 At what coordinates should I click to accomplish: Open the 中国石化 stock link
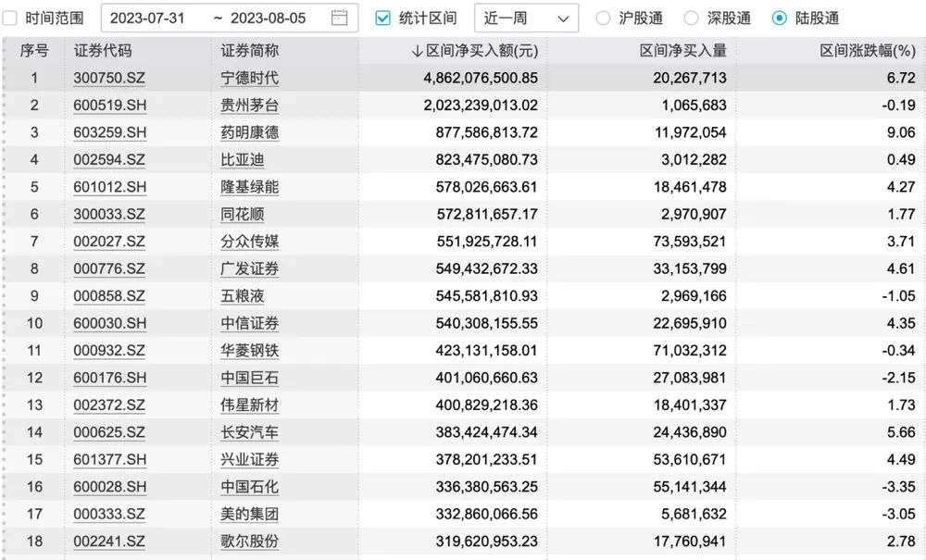click(249, 487)
